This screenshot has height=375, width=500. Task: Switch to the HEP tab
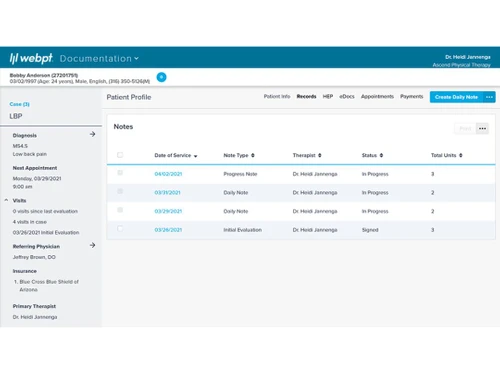[328, 96]
